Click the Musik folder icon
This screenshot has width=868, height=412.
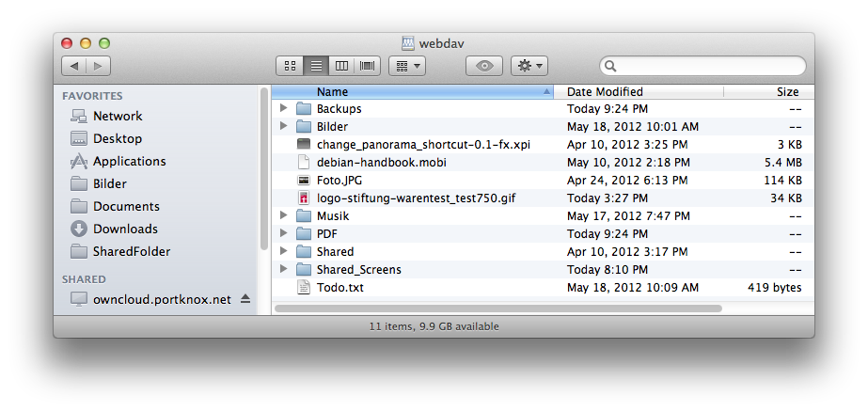pyautogui.click(x=304, y=216)
